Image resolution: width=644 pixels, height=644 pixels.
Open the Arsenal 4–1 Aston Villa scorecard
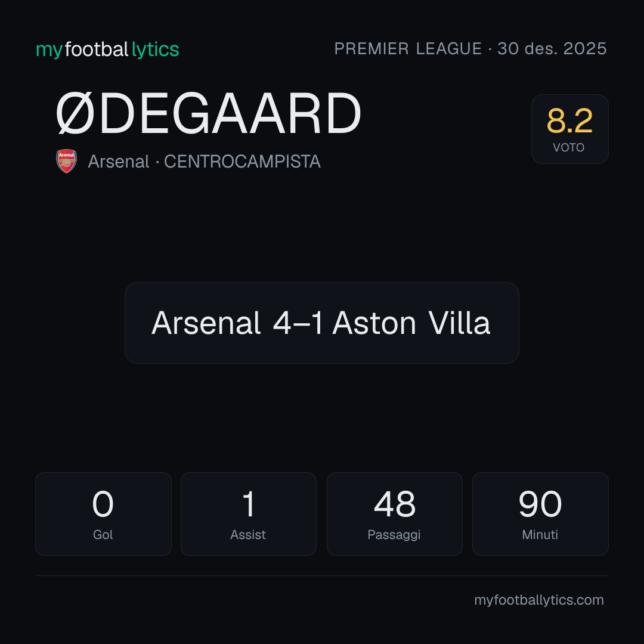pos(321,323)
